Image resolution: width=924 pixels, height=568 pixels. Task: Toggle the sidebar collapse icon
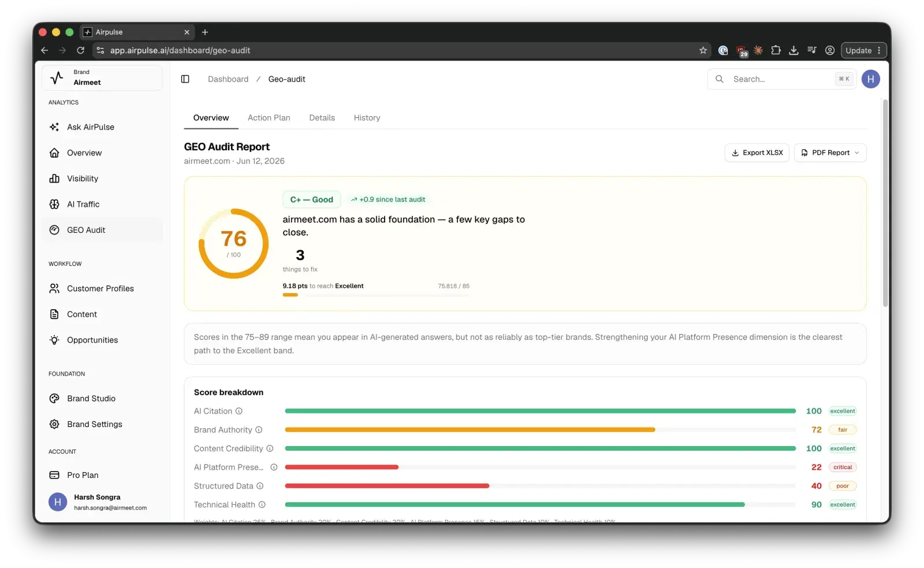185,79
